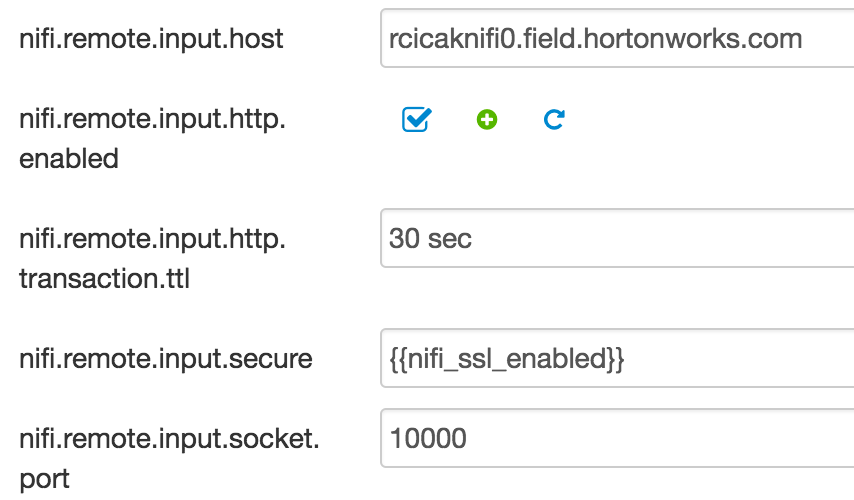
Task: Click the green plus override icon
Action: (x=487, y=120)
